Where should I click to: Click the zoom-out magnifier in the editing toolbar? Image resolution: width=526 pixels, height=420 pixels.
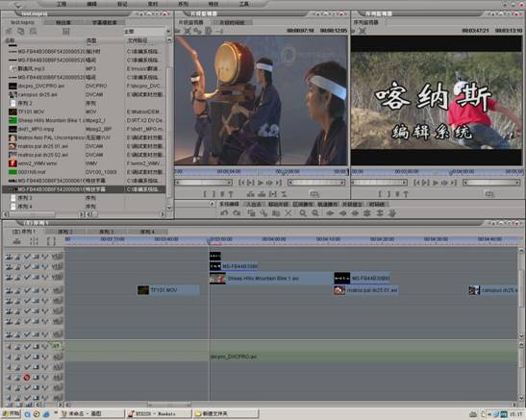(315, 212)
